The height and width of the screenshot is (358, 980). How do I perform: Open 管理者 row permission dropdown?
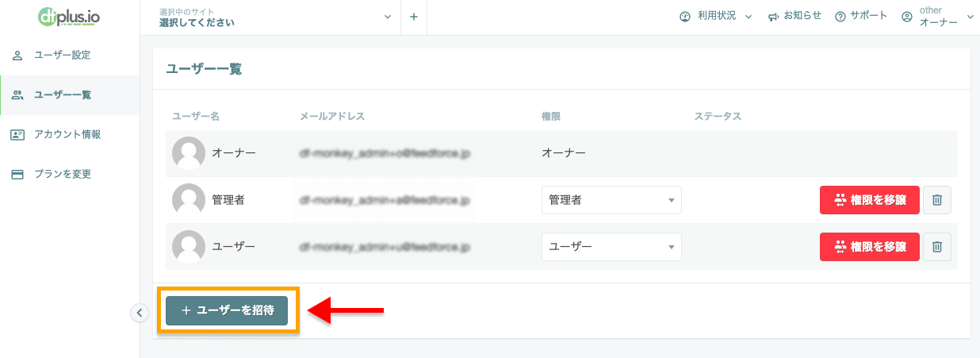click(611, 200)
